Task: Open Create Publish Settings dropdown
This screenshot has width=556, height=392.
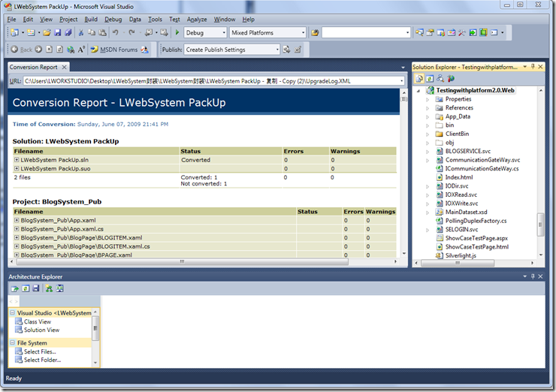Action: (277, 50)
